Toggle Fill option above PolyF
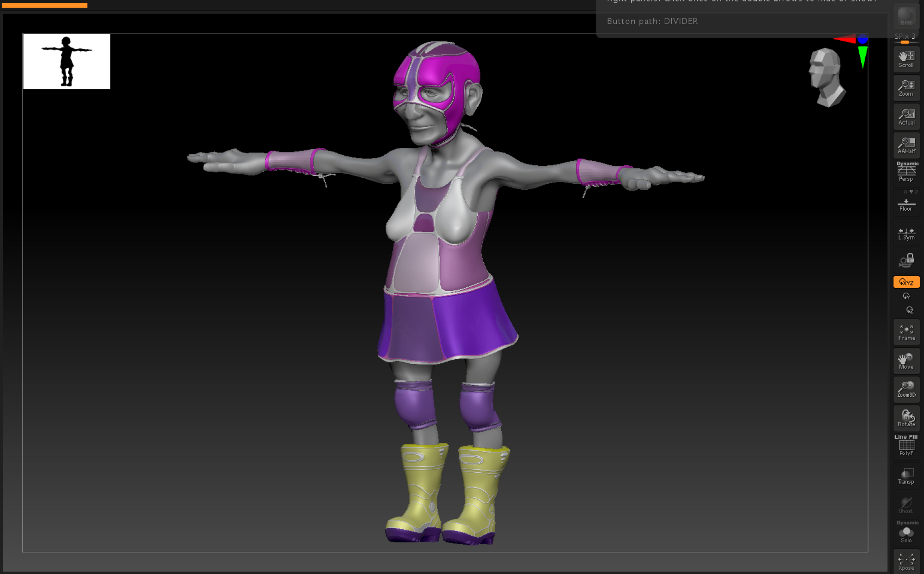Viewport: 924px width, 574px height. 913,436
